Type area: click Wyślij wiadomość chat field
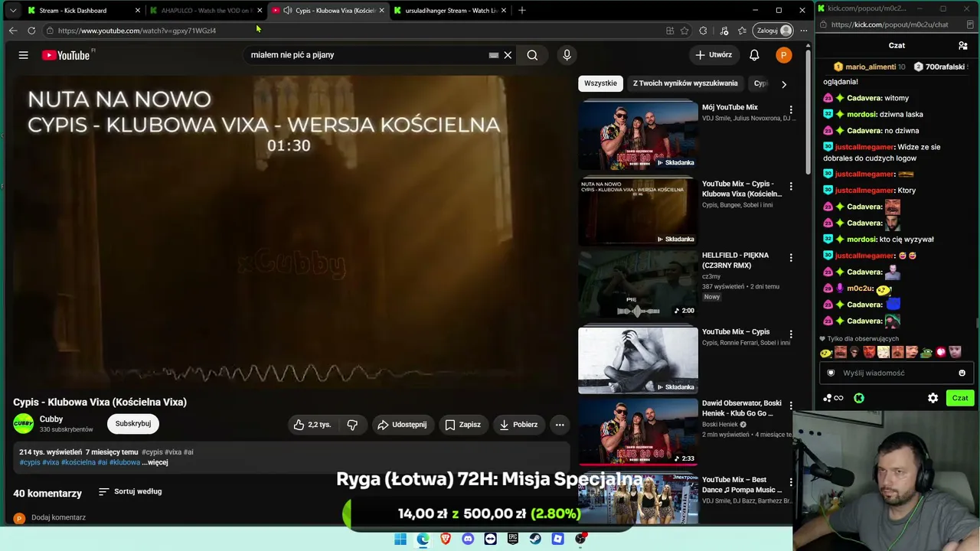 pos(896,373)
